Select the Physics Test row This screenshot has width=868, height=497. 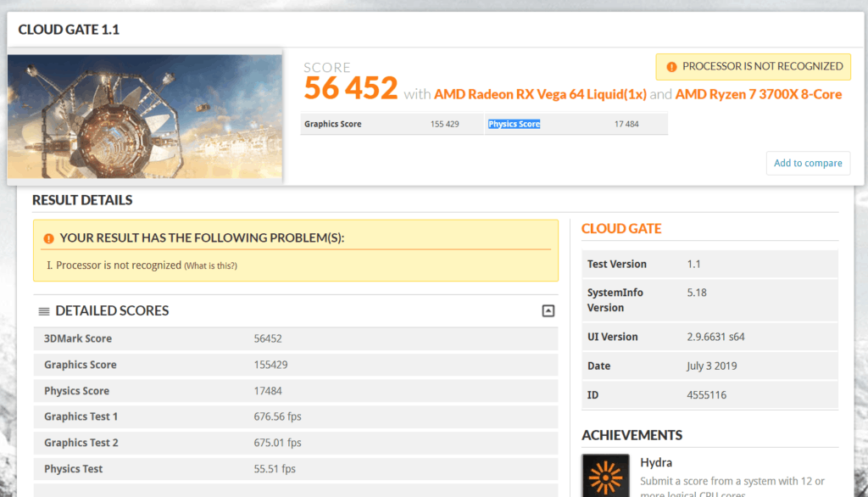click(295, 469)
